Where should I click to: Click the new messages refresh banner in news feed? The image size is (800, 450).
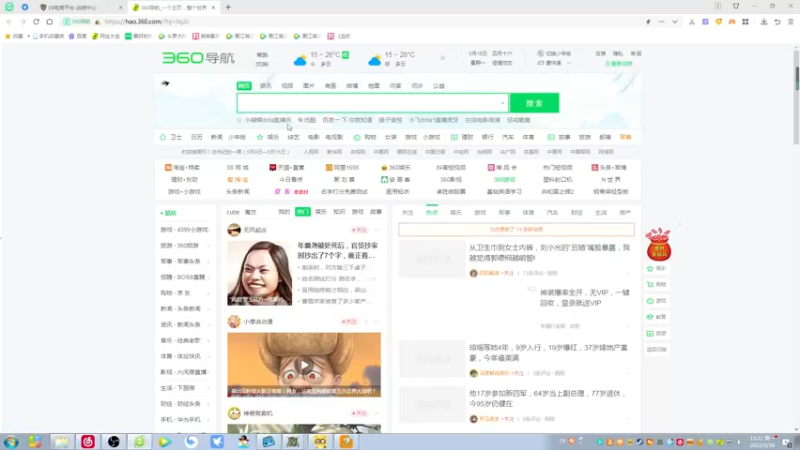tap(516, 230)
